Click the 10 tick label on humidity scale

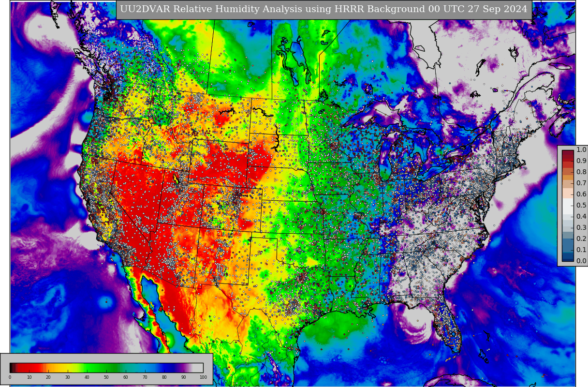[x=29, y=377]
